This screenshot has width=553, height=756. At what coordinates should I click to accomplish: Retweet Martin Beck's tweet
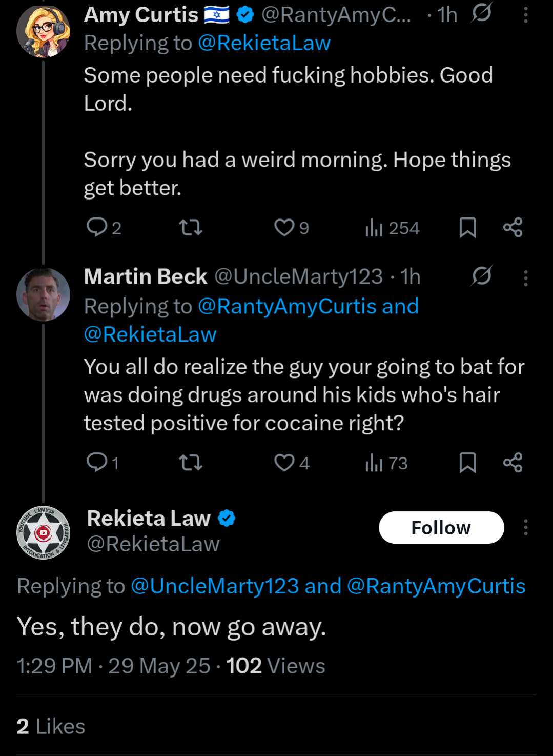(x=191, y=463)
